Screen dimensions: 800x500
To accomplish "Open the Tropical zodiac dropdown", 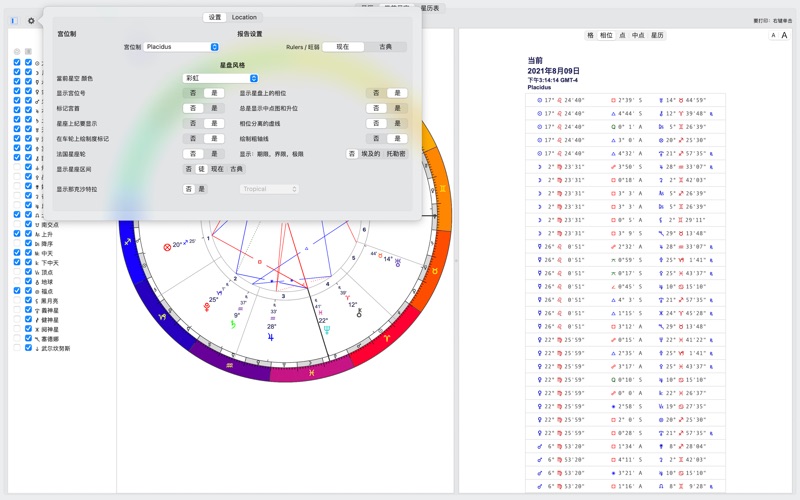I will (x=268, y=189).
